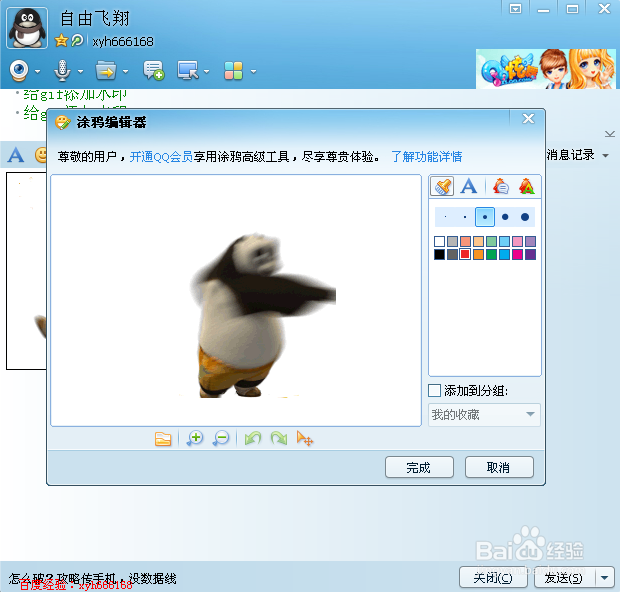Image resolution: width=620 pixels, height=592 pixels.
Task: Select the speech bubble stamp tool
Action: [501, 186]
